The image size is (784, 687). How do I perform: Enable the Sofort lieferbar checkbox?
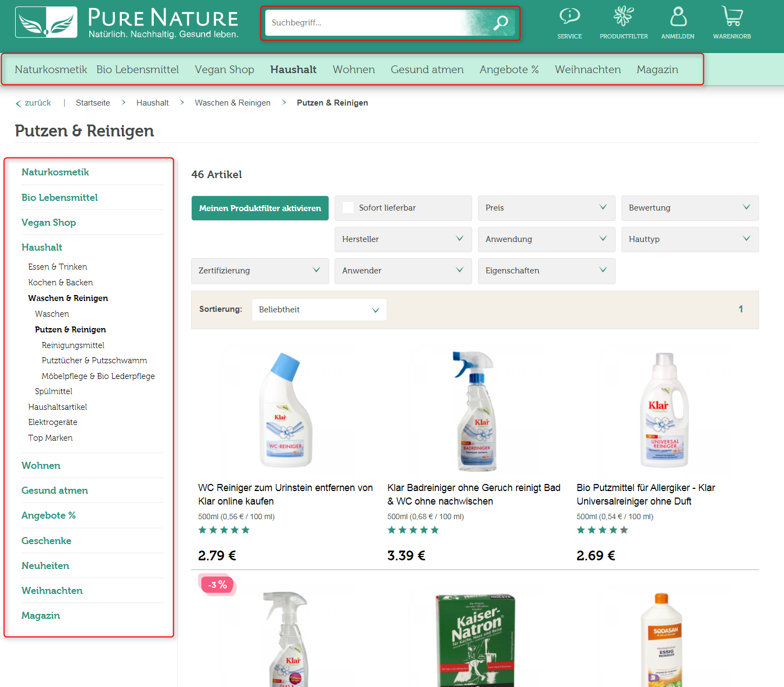pos(348,207)
